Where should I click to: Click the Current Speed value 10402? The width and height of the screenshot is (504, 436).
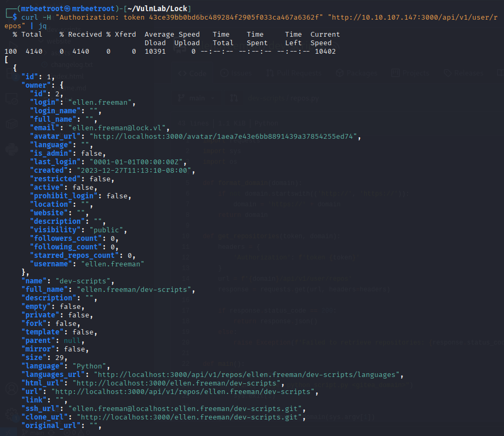click(325, 52)
